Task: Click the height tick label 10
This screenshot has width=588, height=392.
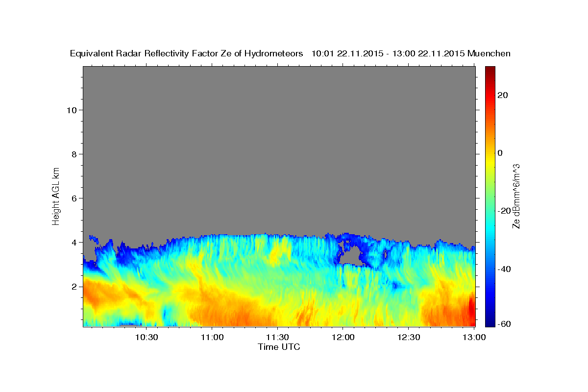Action: [72, 110]
